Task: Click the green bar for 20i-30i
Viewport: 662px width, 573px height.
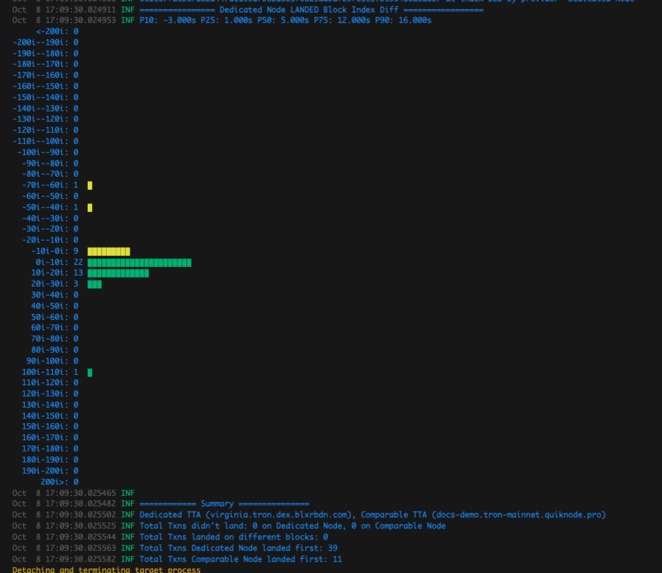Action: point(95,285)
